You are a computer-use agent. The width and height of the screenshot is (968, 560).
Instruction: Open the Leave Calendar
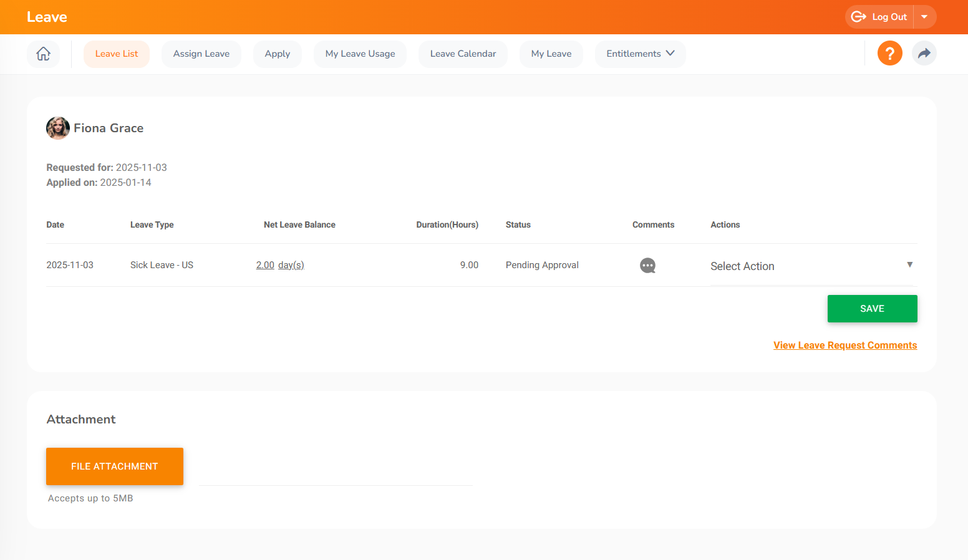(x=463, y=54)
